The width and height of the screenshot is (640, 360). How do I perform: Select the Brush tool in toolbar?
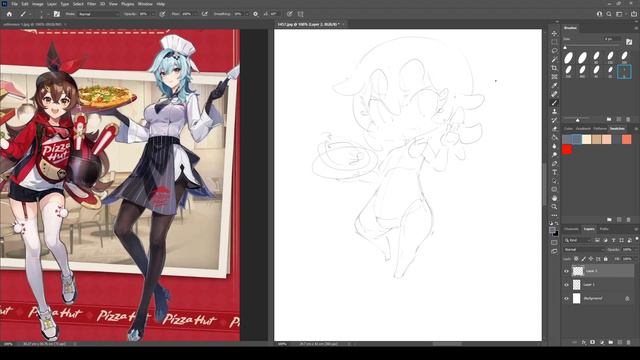tap(554, 102)
